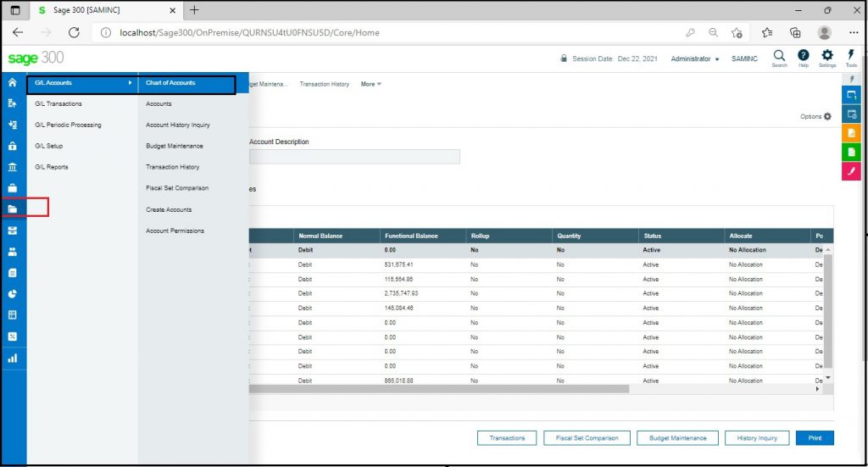Click the blue window widget icon

click(x=851, y=95)
